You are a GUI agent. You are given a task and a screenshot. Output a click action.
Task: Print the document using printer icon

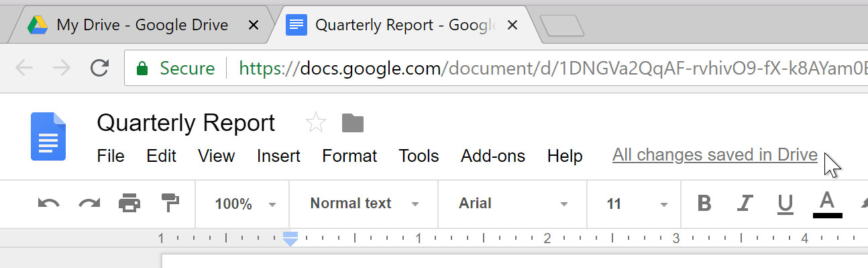[129, 203]
